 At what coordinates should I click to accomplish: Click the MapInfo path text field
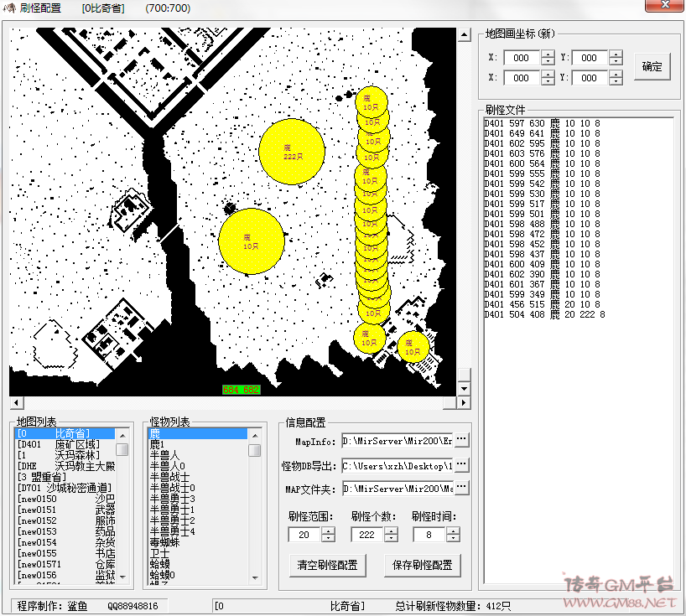(398, 441)
